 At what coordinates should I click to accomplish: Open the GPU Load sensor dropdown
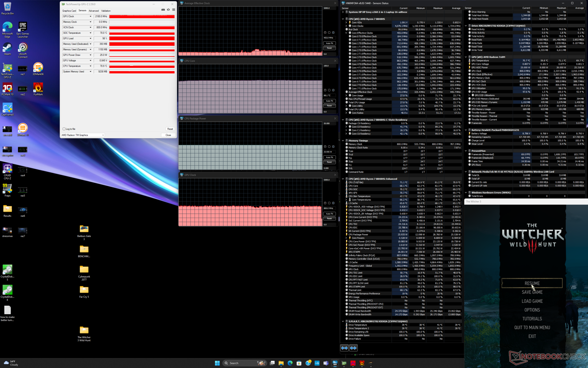pyautogui.click(x=90, y=38)
